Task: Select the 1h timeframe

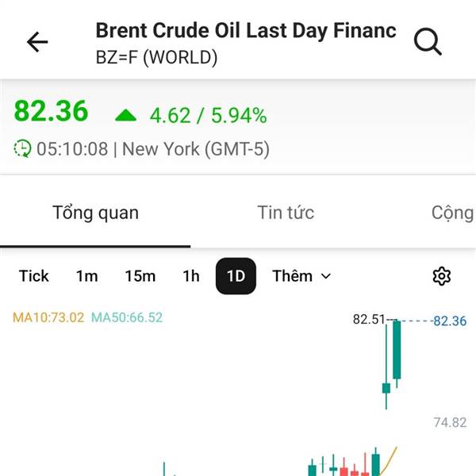Action: (x=190, y=276)
